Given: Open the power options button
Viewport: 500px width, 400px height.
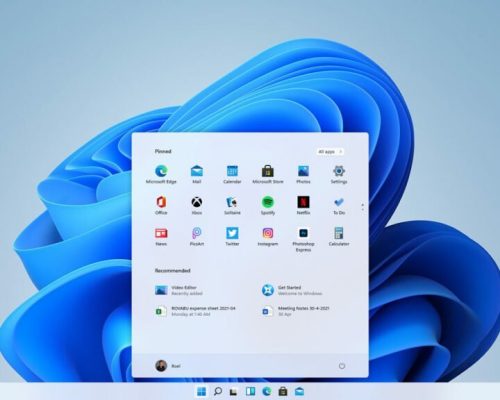Looking at the screenshot, I should 342,366.
